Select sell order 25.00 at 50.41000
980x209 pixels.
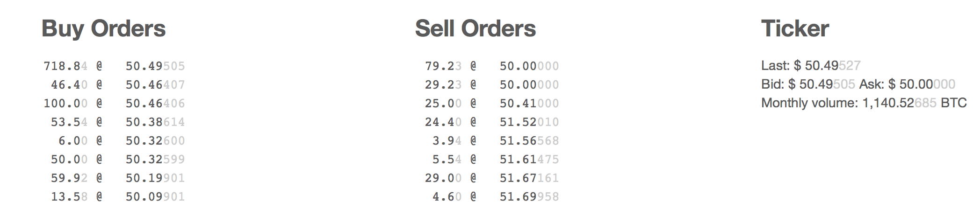click(492, 104)
